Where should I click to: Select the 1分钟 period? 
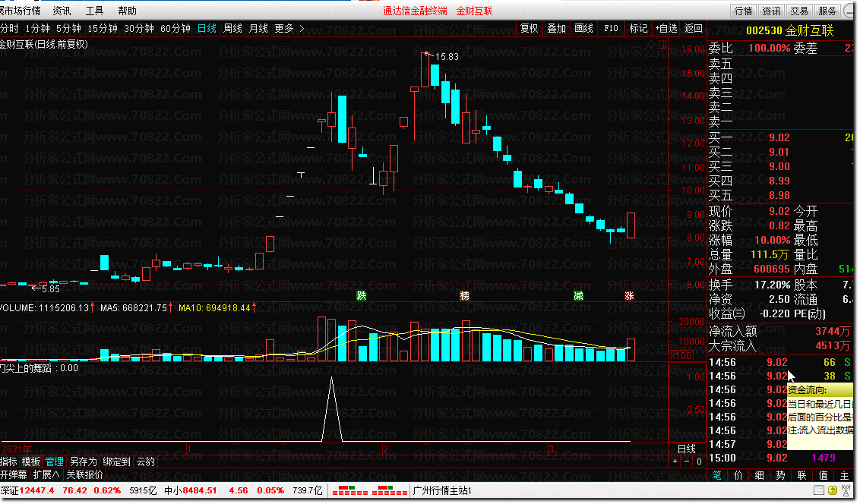37,29
